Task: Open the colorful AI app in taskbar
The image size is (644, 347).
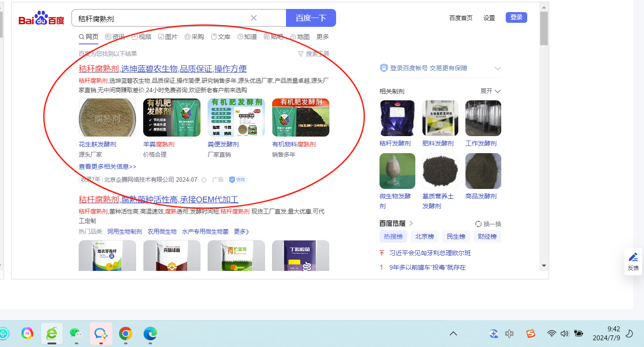Action: [x=27, y=333]
